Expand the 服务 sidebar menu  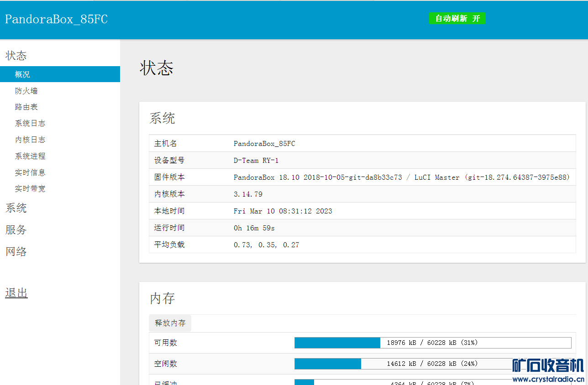(x=16, y=230)
